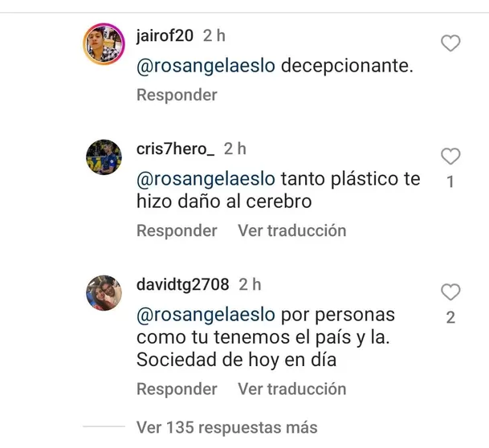
Task: View the 1 like count on cris7hero_'s comment
Action: point(450,181)
